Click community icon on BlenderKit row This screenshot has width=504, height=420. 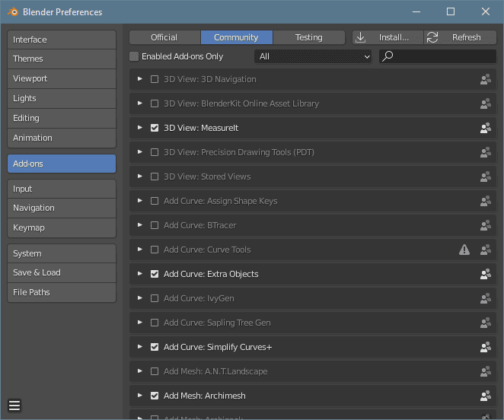pyautogui.click(x=486, y=103)
